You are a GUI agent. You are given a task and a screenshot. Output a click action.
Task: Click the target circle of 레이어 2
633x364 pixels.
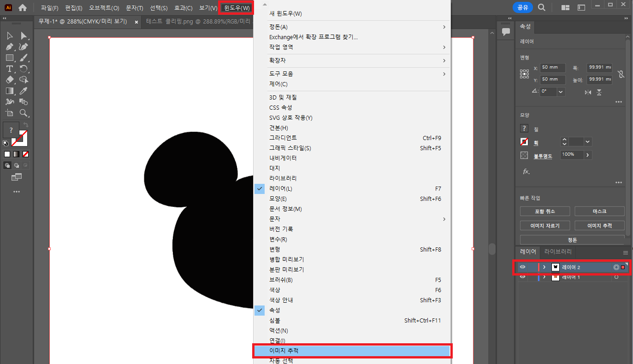point(616,267)
